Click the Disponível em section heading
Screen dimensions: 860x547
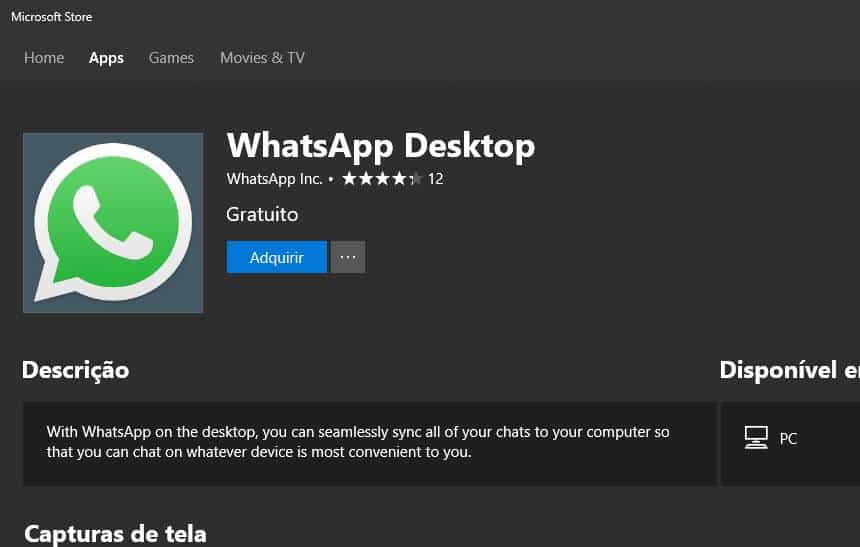[x=788, y=370]
